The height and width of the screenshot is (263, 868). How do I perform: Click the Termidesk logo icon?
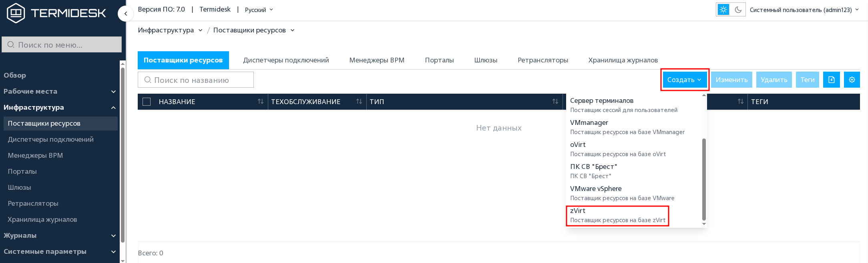click(16, 13)
